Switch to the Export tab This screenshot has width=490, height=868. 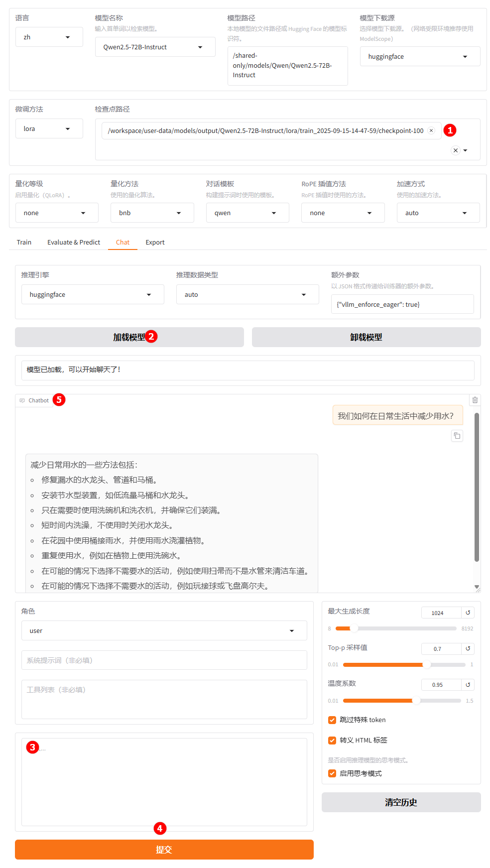(x=155, y=243)
